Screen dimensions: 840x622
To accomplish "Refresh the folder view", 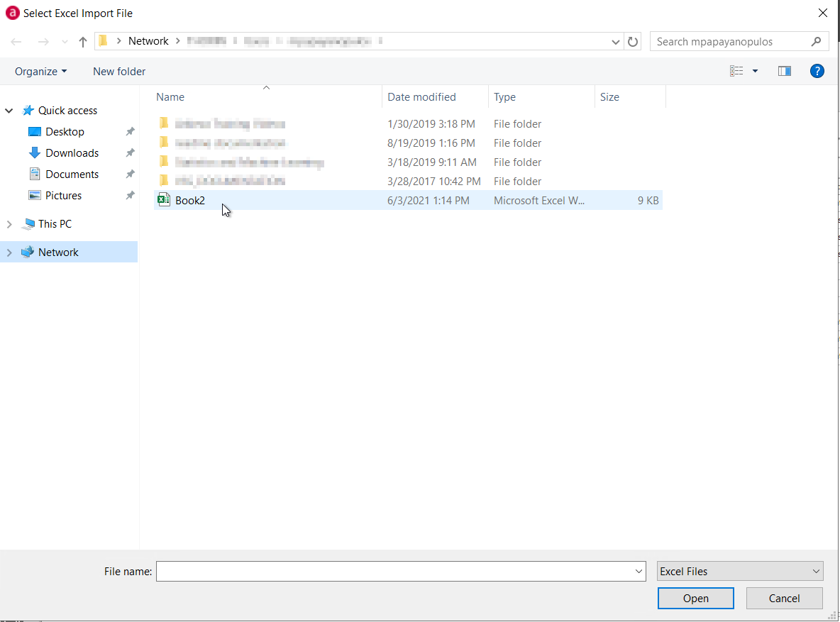I will [633, 42].
